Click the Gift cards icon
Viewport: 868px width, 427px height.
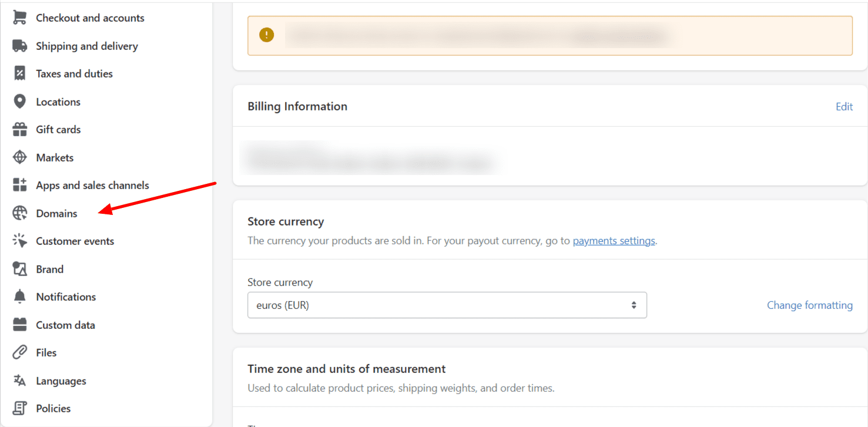click(19, 129)
